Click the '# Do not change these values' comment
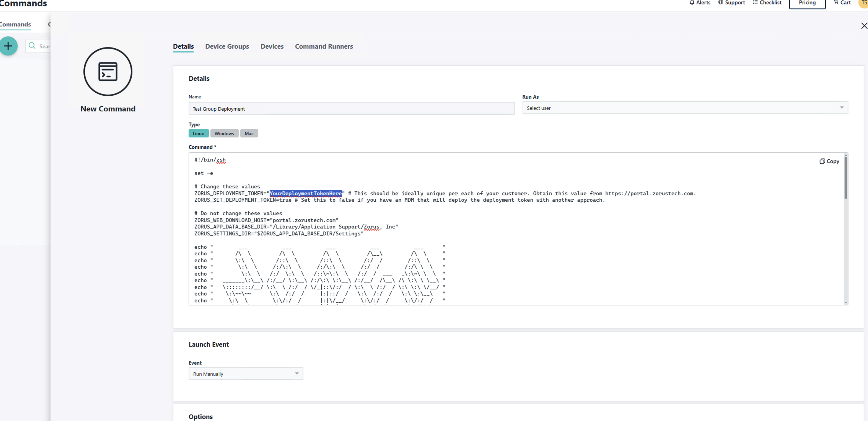Viewport: 868px width, 421px height. [x=238, y=214]
